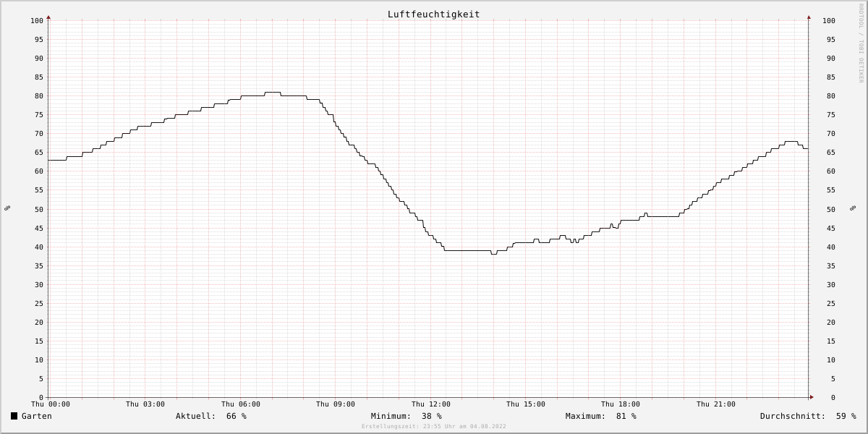Viewport: 868px width, 434px height.
Task: Click the RRDTOOL / TOBI OETIKER watermark
Action: [x=861, y=43]
